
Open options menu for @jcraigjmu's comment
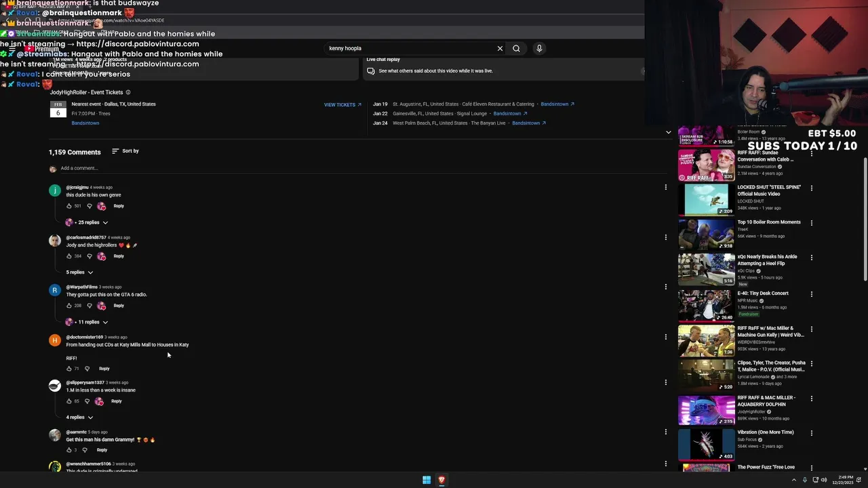click(x=665, y=187)
